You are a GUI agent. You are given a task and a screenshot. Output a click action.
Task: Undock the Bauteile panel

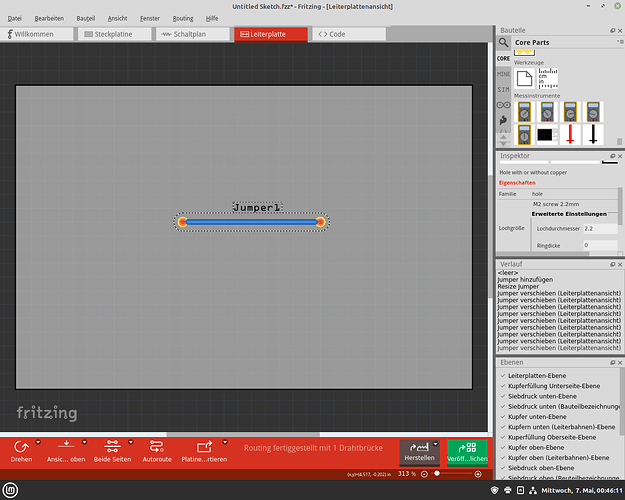pos(613,30)
